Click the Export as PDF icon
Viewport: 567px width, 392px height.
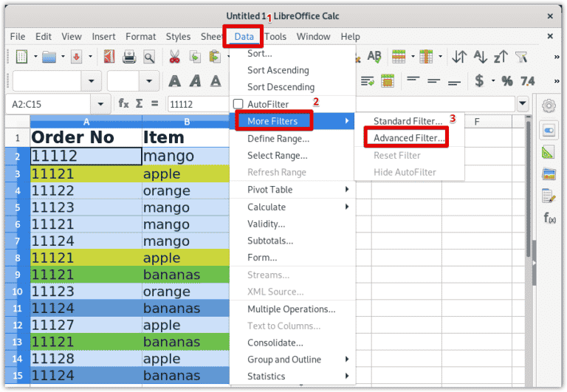point(109,57)
